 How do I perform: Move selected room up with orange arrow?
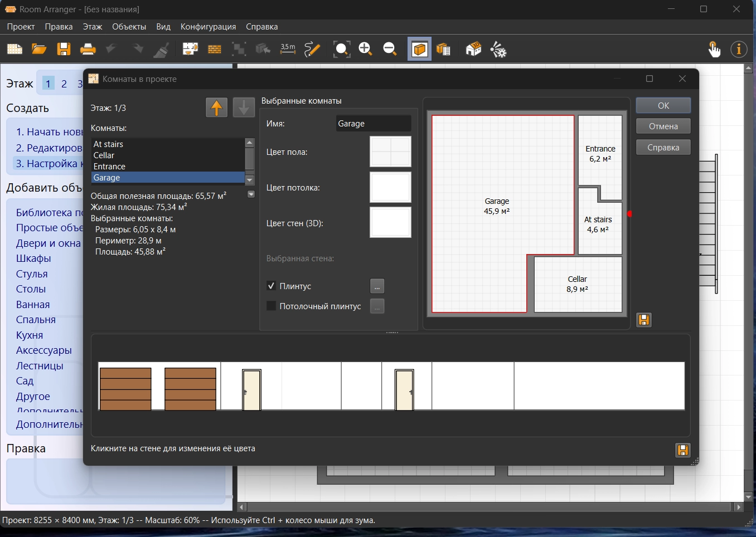216,107
